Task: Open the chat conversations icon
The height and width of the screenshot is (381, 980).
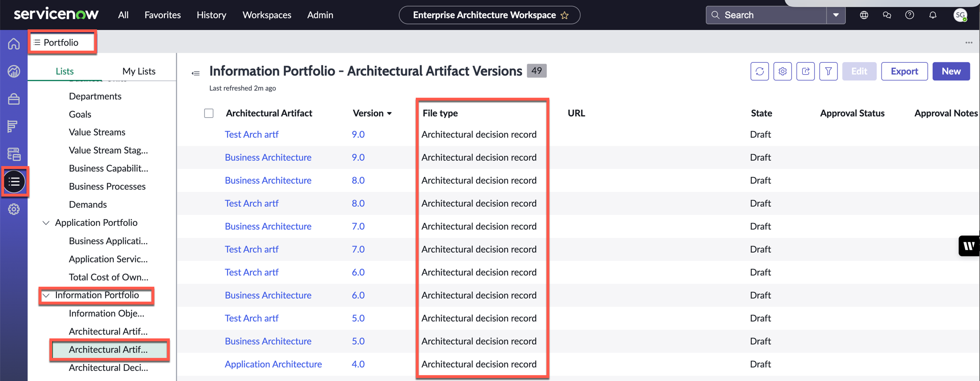Action: [887, 15]
